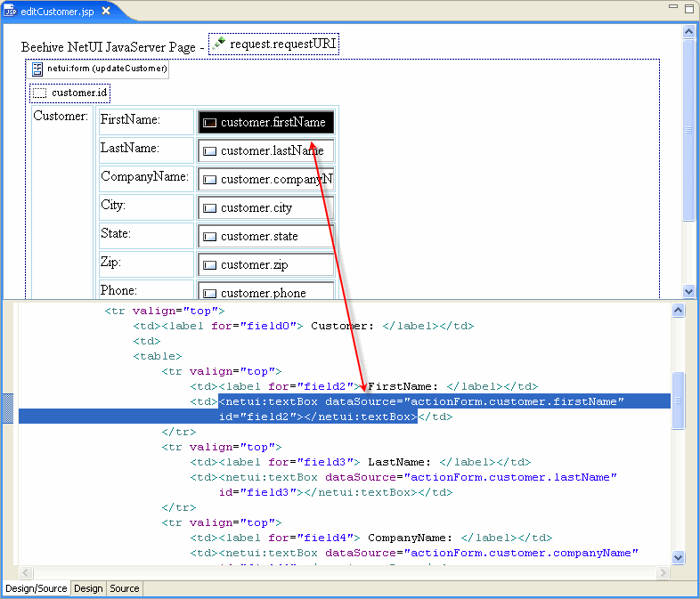Click the source pane vertical scrollbar thumb
The image size is (700, 599).
678,401
